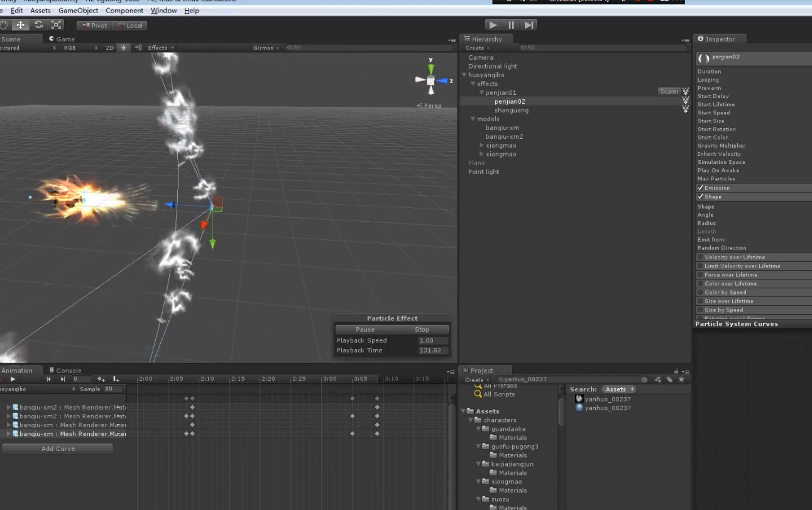812x510 pixels.
Task: Play the animation clip preview
Action: [x=13, y=379]
